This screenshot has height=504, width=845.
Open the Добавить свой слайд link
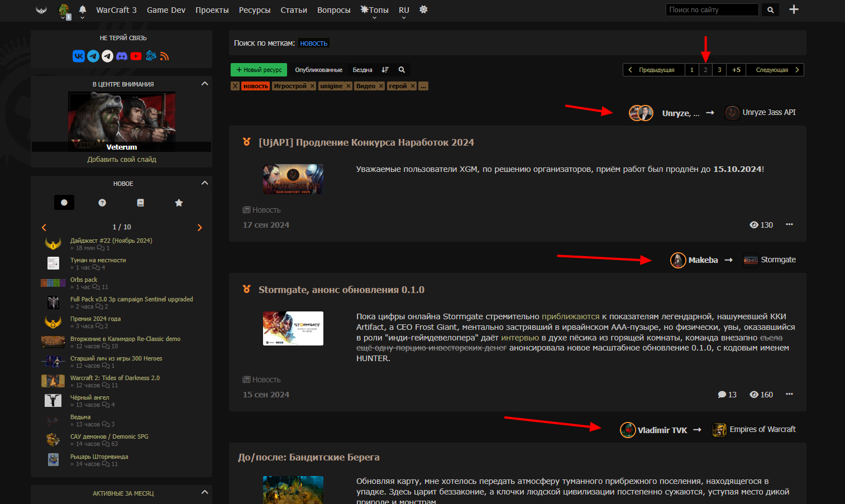point(122,160)
